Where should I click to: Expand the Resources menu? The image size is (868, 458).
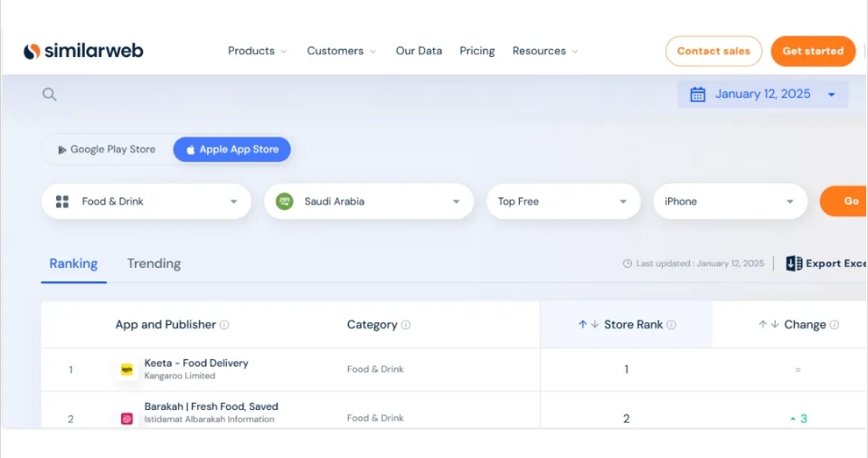click(x=545, y=51)
